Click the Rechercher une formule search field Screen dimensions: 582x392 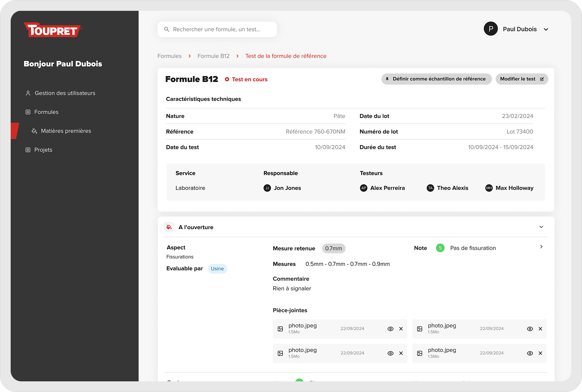click(x=217, y=29)
